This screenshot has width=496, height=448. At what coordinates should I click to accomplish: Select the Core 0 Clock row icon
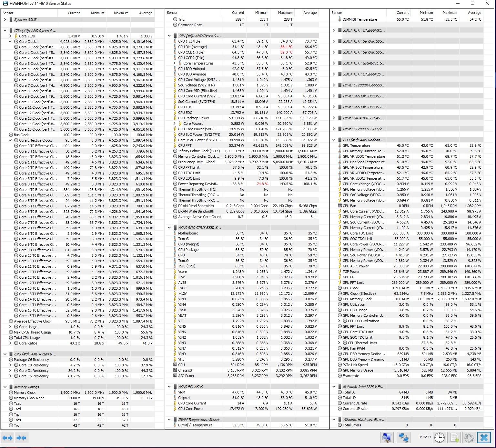point(16,47)
